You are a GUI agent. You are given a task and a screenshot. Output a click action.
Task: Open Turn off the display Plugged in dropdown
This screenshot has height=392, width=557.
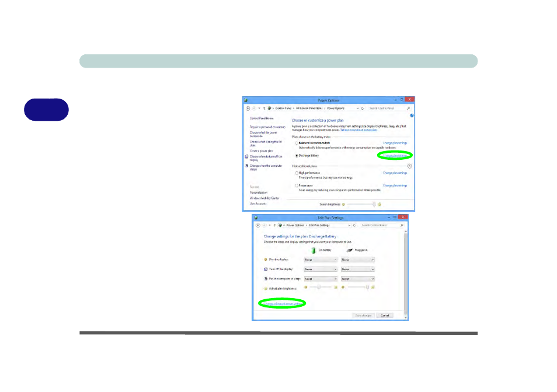click(358, 269)
